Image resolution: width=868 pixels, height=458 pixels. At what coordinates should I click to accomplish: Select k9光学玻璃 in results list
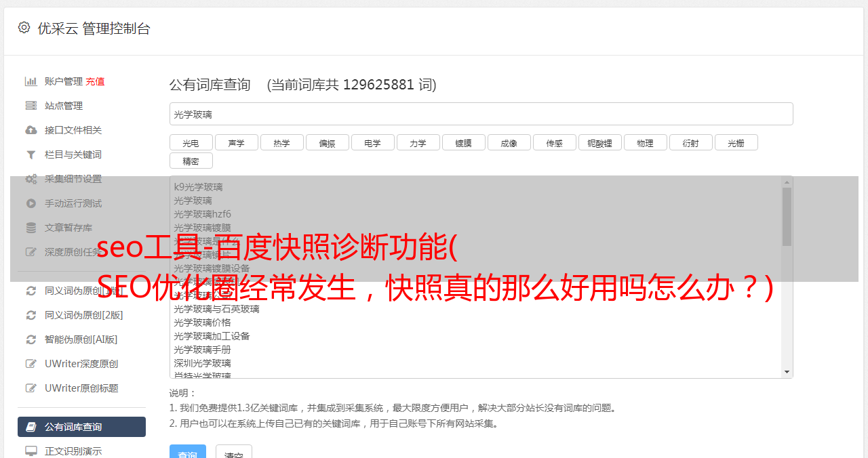198,187
